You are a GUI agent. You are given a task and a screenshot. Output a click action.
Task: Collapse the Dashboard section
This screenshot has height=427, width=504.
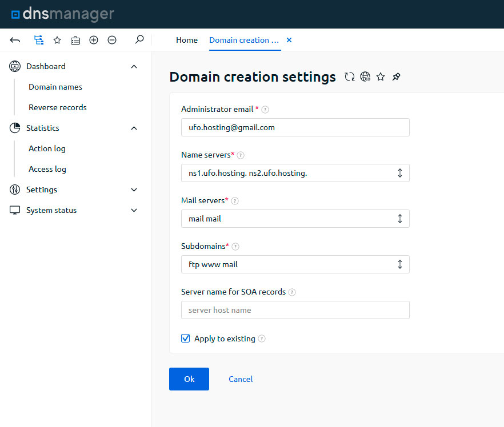click(134, 66)
